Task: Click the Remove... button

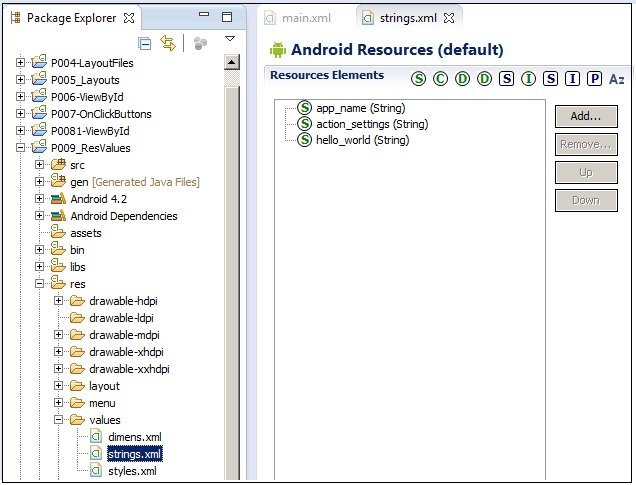Action: [x=586, y=144]
